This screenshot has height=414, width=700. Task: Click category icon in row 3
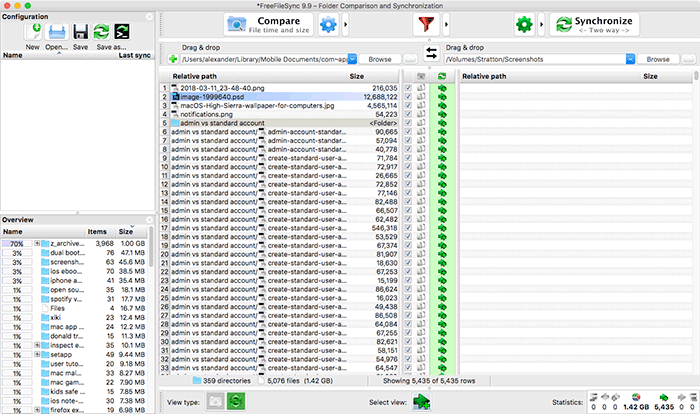tap(421, 105)
